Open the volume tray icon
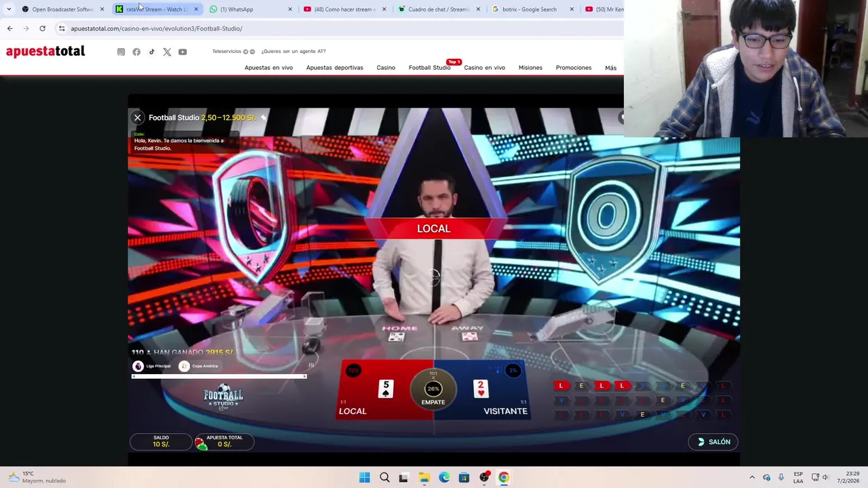The image size is (868, 488). coord(826,477)
